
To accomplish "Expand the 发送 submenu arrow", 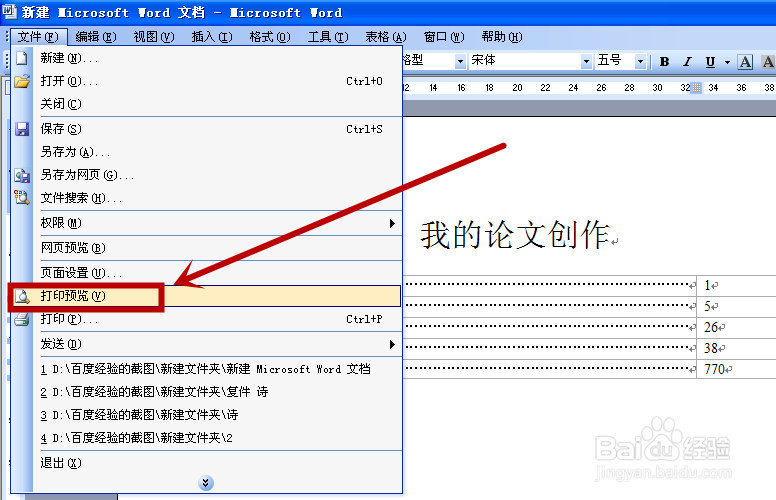I will (x=392, y=344).
